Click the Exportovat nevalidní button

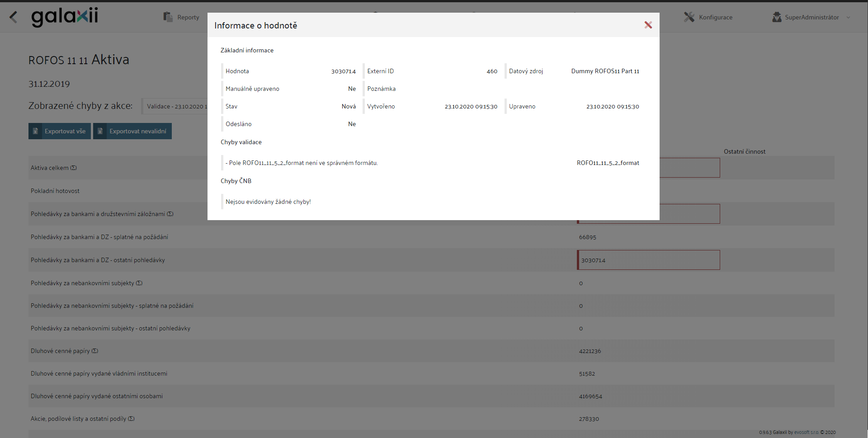132,131
